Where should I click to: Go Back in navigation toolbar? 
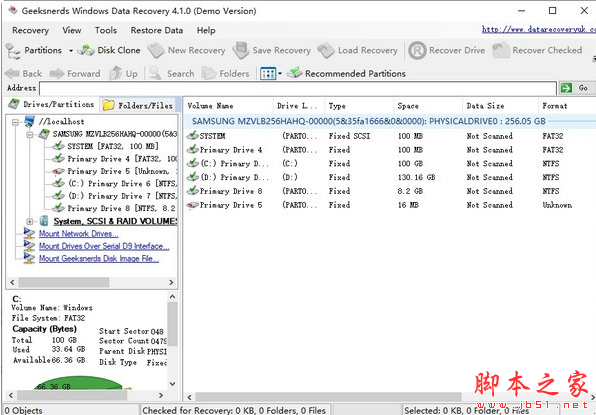[x=23, y=73]
